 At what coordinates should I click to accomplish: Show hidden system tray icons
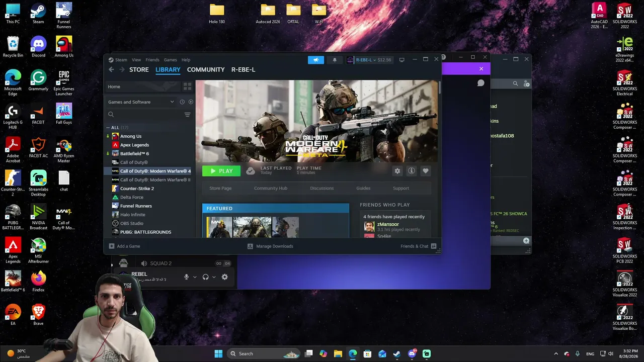pyautogui.click(x=556, y=353)
